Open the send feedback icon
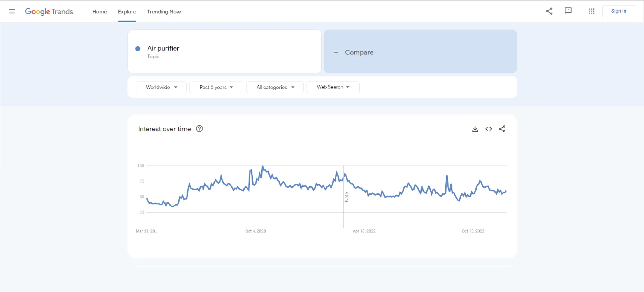644x292 pixels. click(568, 11)
